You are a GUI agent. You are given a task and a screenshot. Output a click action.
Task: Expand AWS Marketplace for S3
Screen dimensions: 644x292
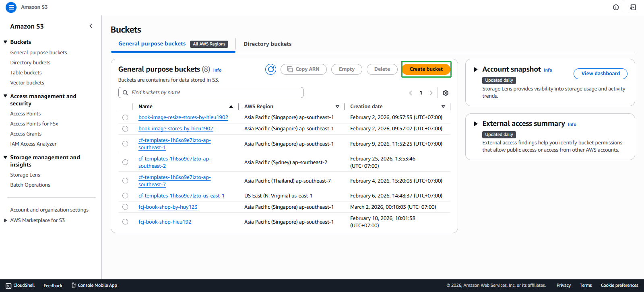click(6, 220)
